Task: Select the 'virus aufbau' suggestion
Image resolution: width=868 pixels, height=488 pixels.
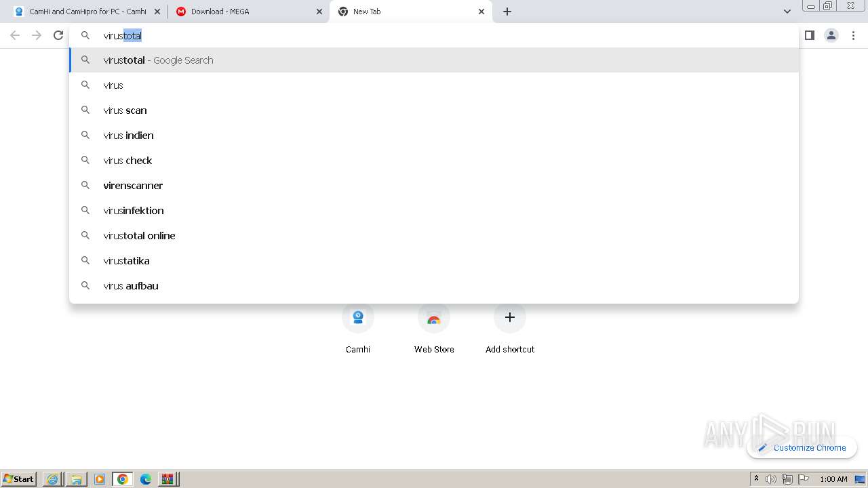Action: tap(434, 286)
